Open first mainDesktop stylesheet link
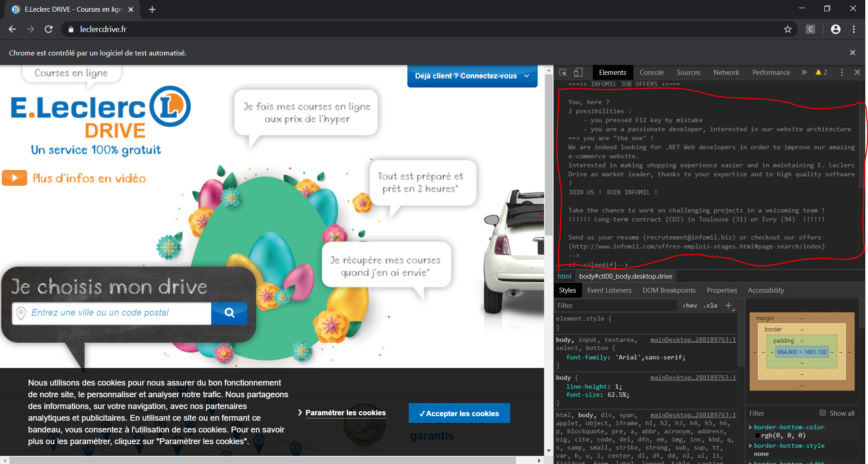 pyautogui.click(x=693, y=340)
